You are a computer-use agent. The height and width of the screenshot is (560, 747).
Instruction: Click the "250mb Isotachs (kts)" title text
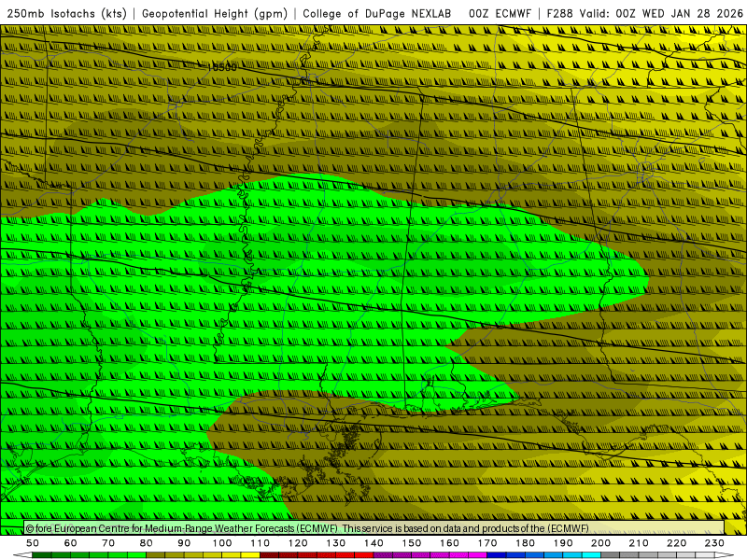[x=66, y=14]
